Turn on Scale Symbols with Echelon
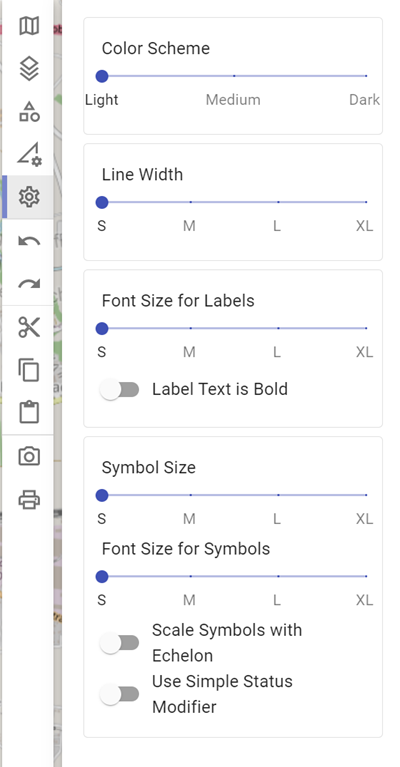The height and width of the screenshot is (767, 400). [119, 643]
